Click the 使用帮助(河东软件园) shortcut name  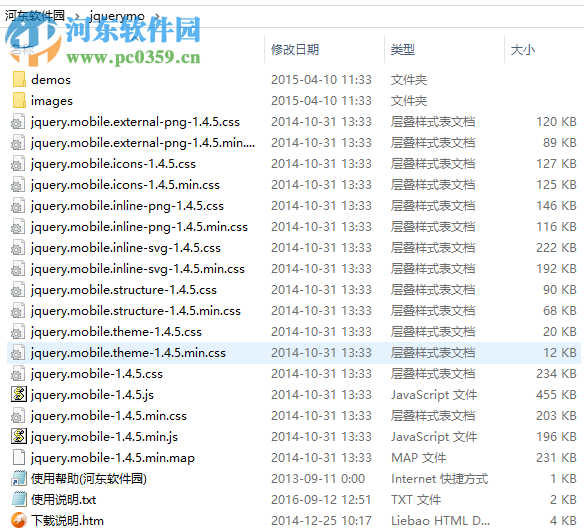coord(89,479)
